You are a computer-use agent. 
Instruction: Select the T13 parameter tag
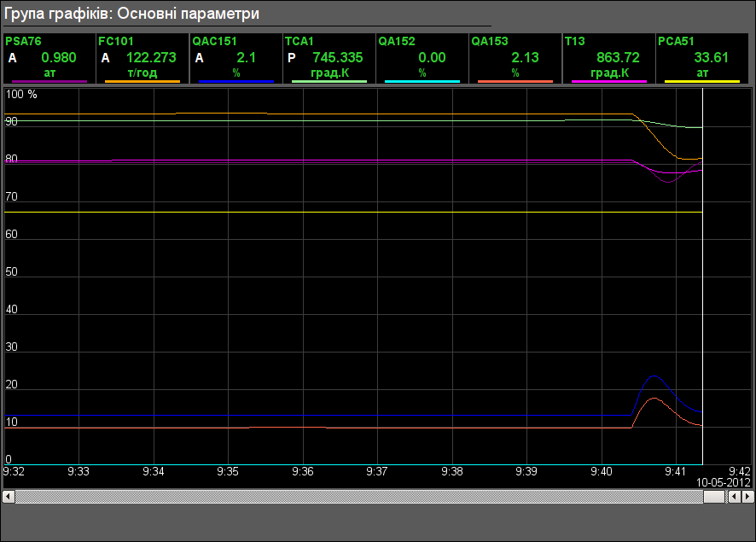(x=575, y=42)
